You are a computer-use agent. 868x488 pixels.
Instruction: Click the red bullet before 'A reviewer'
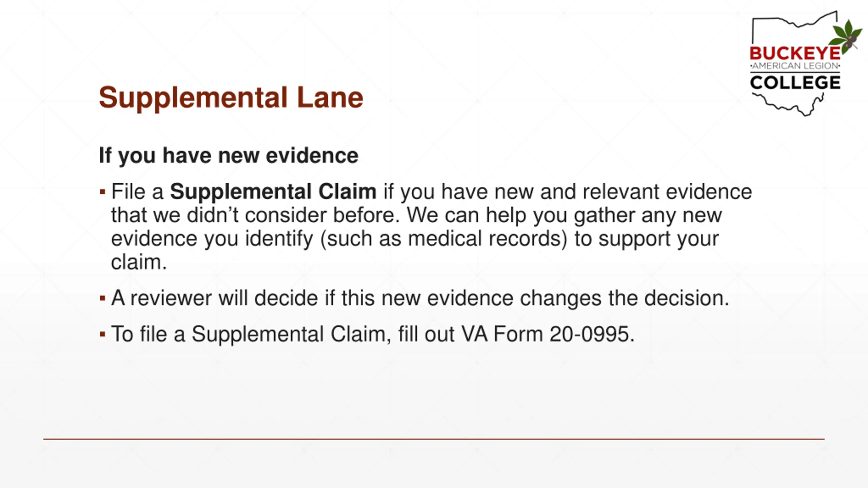tap(102, 299)
